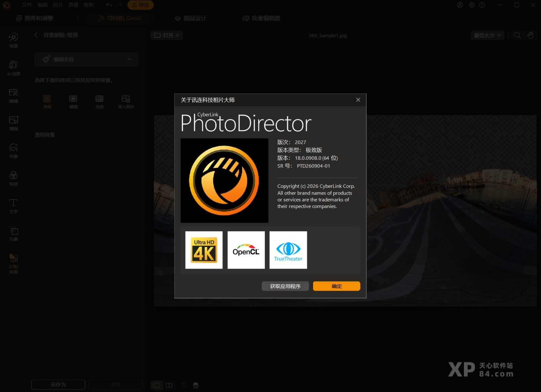Open the 编辑 menu in menu bar

pyautogui.click(x=42, y=5)
